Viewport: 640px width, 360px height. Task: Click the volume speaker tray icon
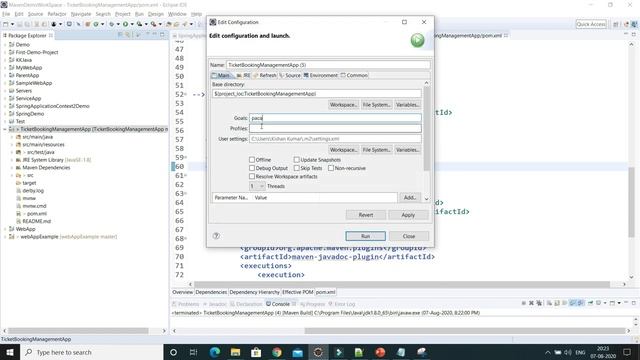(x=568, y=352)
